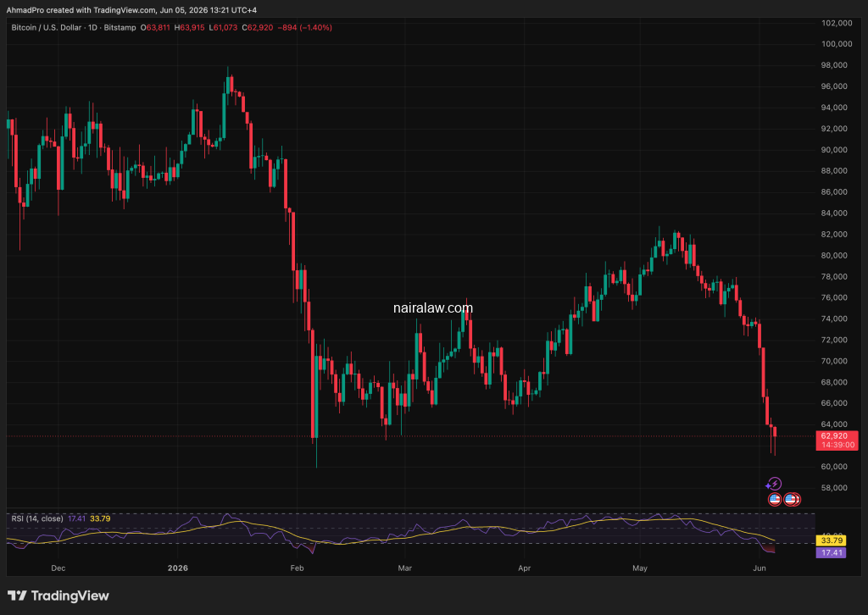Click the 86,000 price axis label
This screenshot has width=868, height=615.
click(x=834, y=192)
